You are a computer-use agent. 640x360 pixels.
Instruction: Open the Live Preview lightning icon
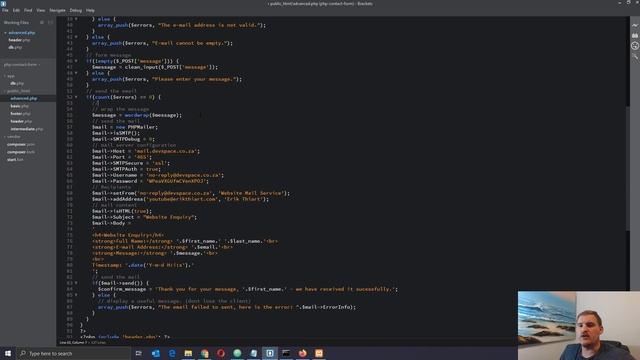[635, 25]
